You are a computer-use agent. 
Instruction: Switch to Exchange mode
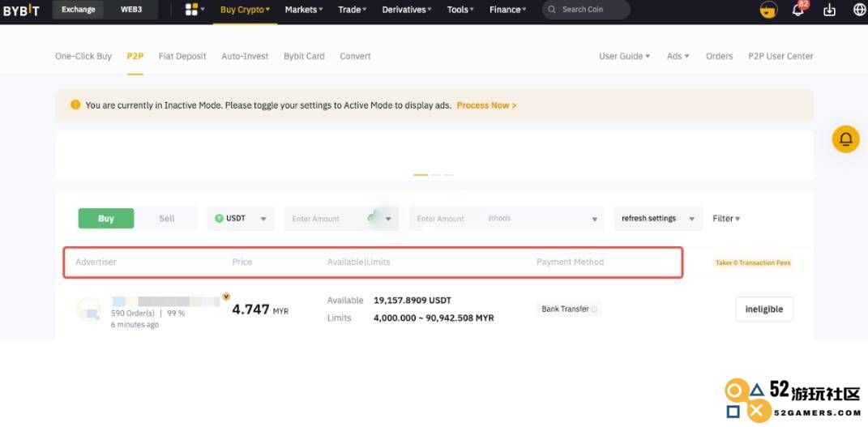78,10
